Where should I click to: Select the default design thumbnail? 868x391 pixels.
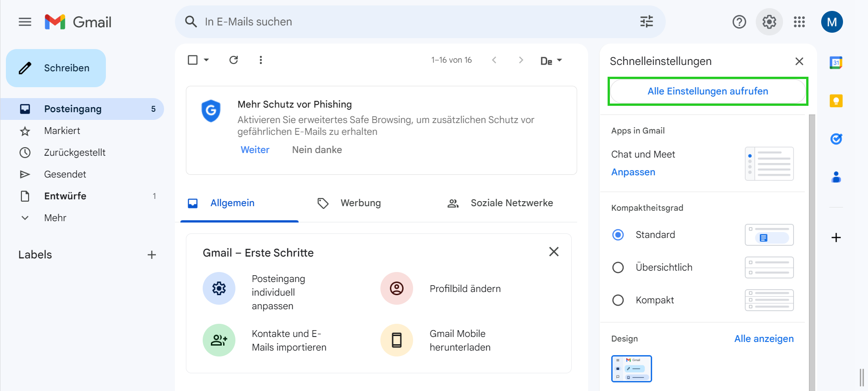[631, 369]
